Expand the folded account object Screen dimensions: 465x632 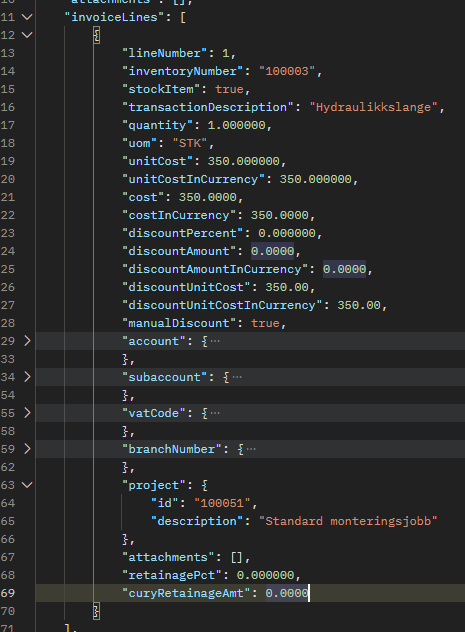(27, 341)
